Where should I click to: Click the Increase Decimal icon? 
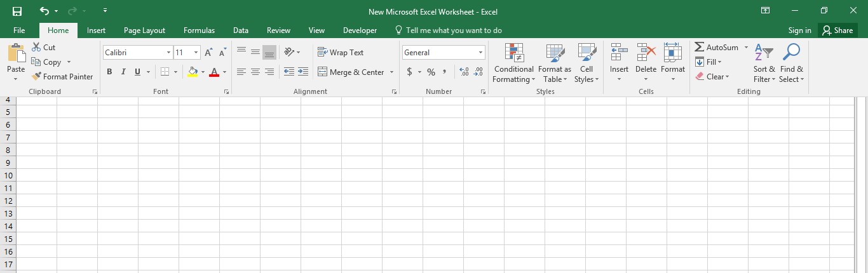click(463, 72)
